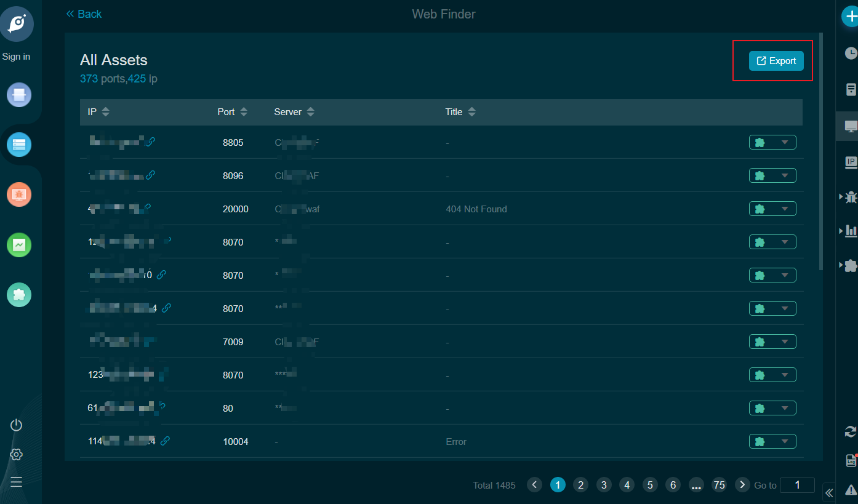The image size is (858, 504).
Task: Click the pagination ellipsis button
Action: click(x=696, y=485)
